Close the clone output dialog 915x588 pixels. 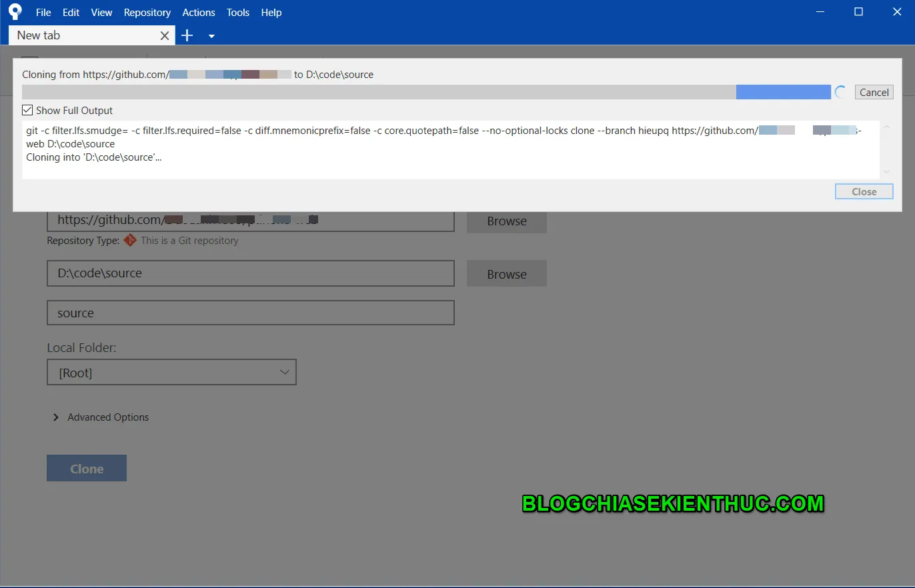[864, 191]
